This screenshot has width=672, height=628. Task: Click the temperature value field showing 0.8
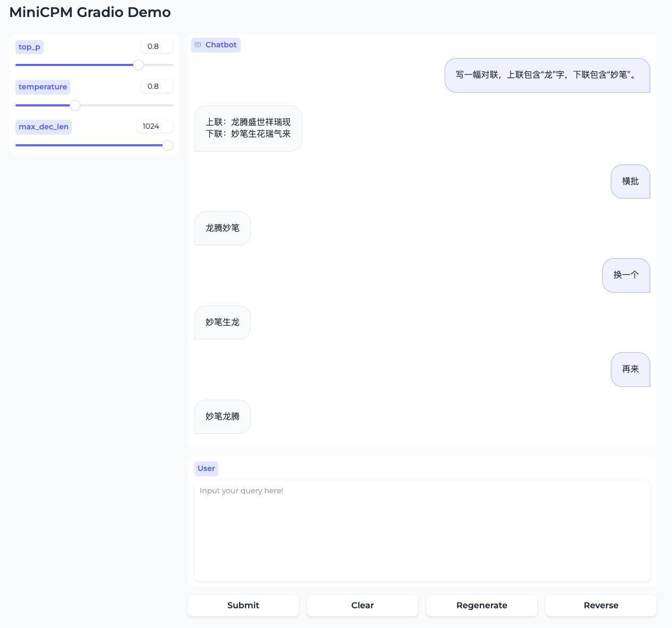point(157,86)
